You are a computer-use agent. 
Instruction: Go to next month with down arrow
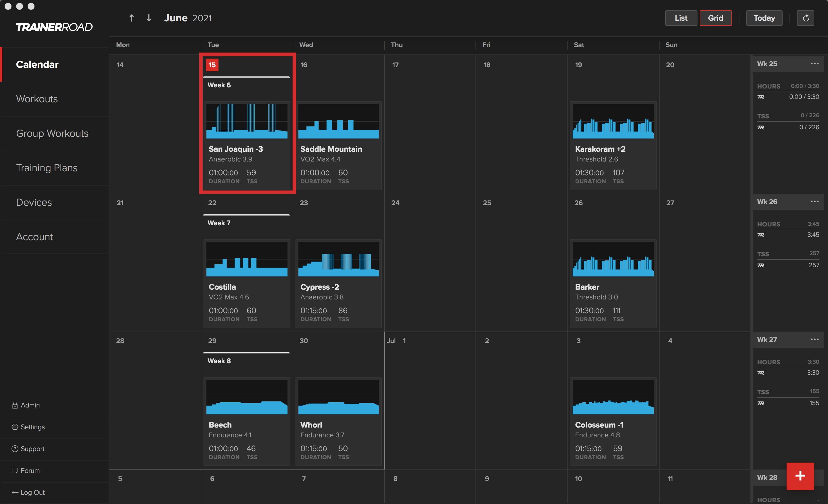point(149,18)
